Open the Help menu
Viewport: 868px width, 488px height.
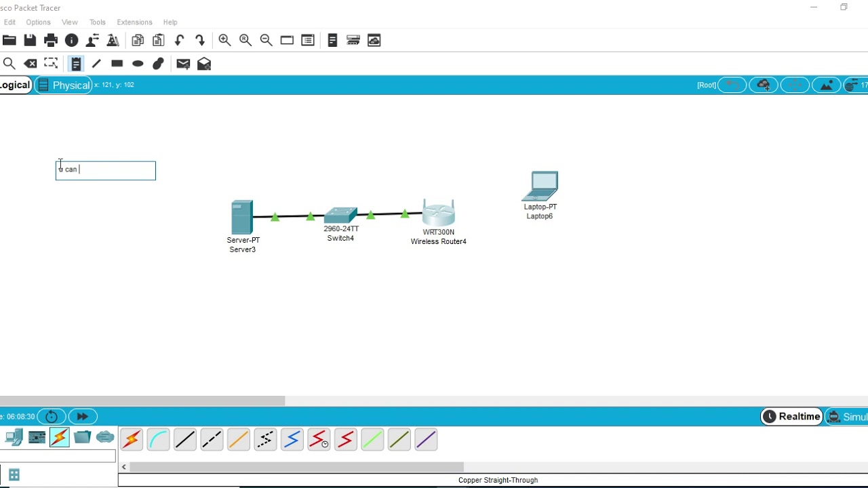point(170,22)
